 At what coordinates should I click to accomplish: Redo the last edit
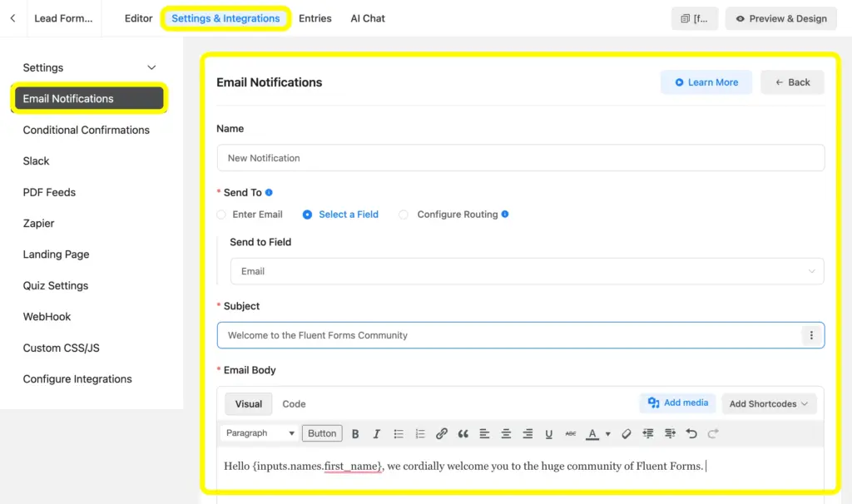713,433
